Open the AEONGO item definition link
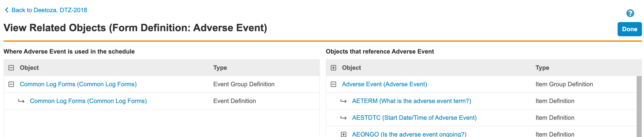This screenshot has width=644, height=137. (x=409, y=134)
